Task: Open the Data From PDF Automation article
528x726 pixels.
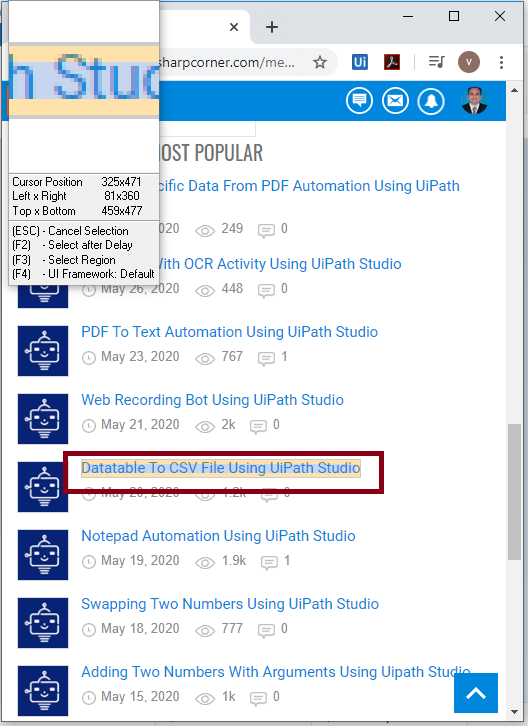Action: [x=309, y=186]
